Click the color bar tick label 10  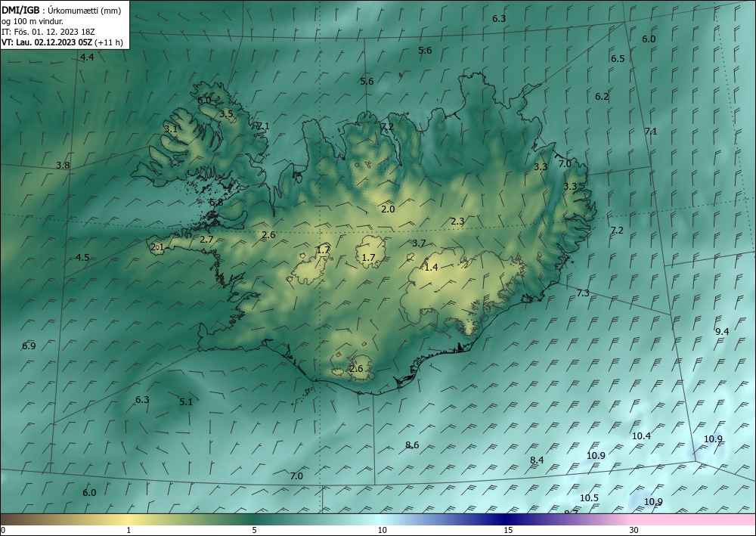tap(382, 531)
